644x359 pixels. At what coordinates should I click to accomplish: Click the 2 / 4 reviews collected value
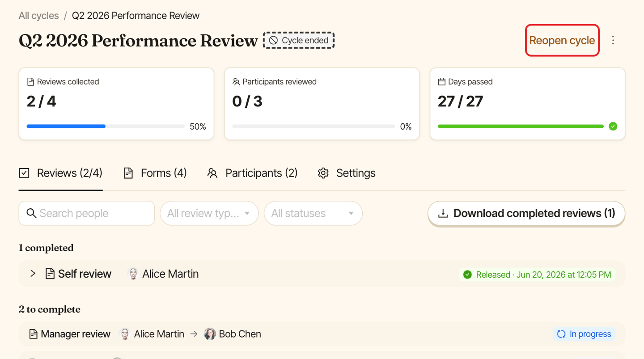pos(42,101)
